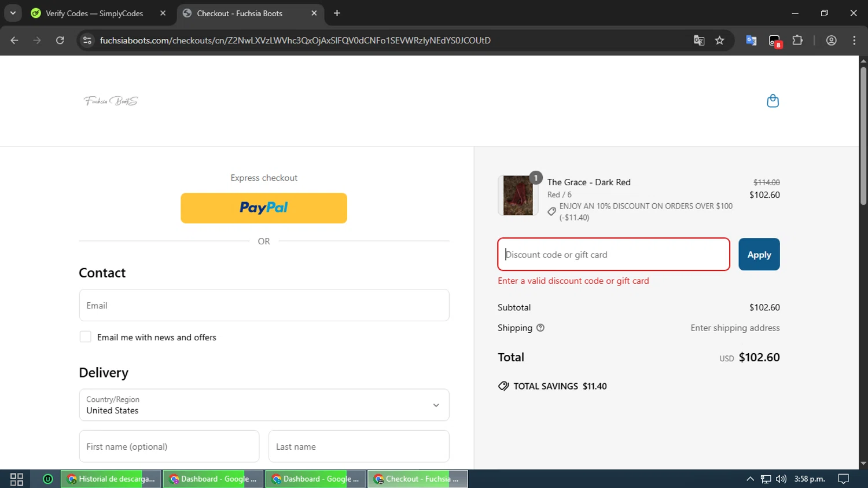Open the Extensions puzzle icon

pos(797,40)
